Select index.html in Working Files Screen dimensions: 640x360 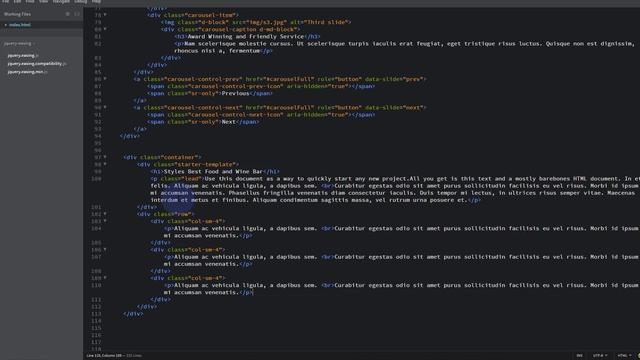pyautogui.click(x=20, y=25)
